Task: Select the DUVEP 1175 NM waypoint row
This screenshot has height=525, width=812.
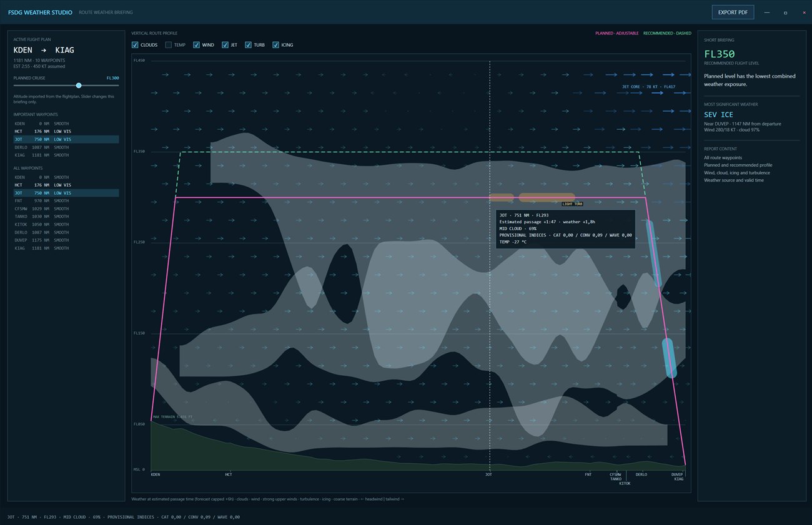Action: (x=66, y=240)
